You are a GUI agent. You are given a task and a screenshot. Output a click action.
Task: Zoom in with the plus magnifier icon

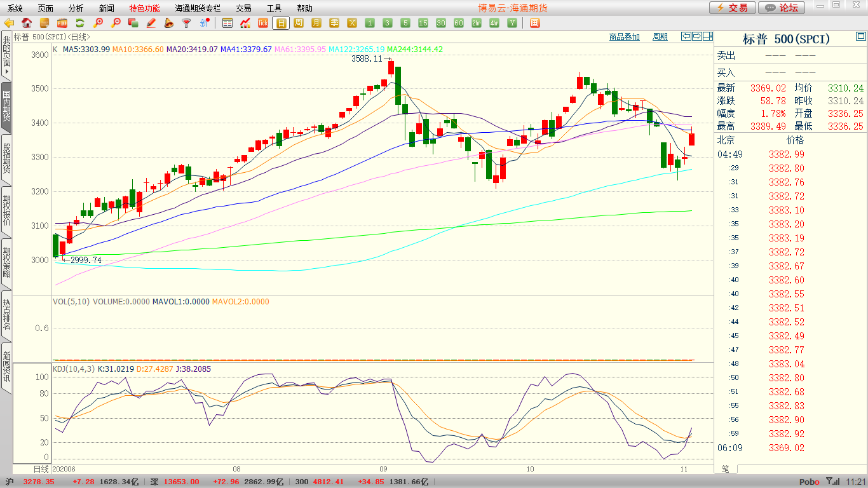(x=98, y=23)
